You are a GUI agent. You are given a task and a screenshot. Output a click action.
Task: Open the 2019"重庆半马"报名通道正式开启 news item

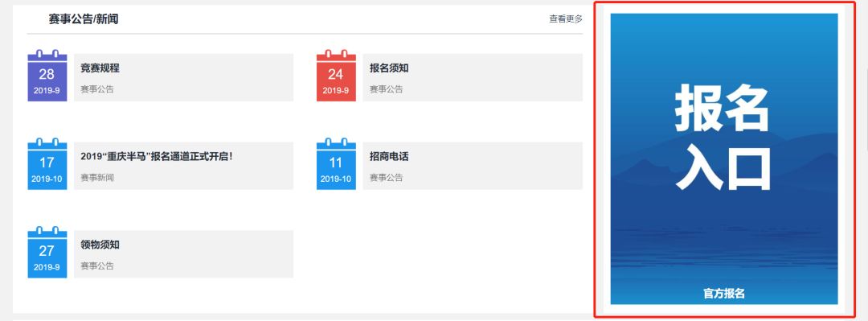(157, 156)
